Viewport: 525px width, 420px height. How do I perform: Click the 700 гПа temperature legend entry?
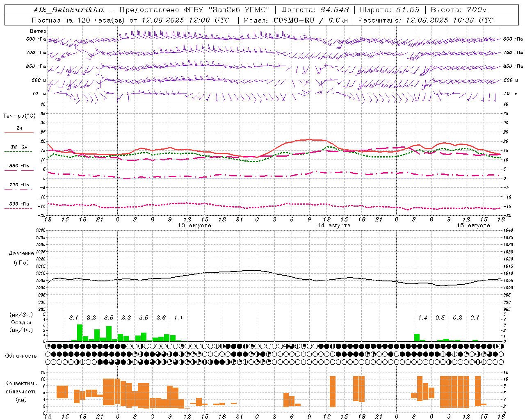(x=19, y=185)
